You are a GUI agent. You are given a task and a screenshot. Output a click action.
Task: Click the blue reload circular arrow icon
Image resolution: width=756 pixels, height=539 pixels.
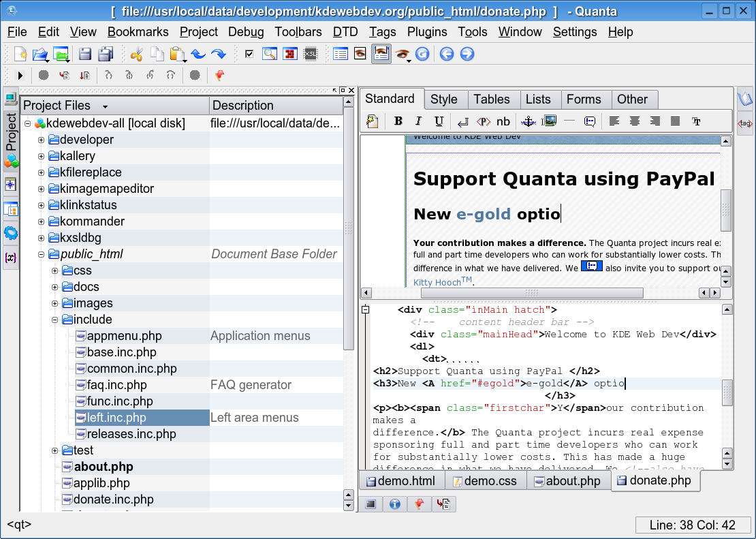point(422,54)
